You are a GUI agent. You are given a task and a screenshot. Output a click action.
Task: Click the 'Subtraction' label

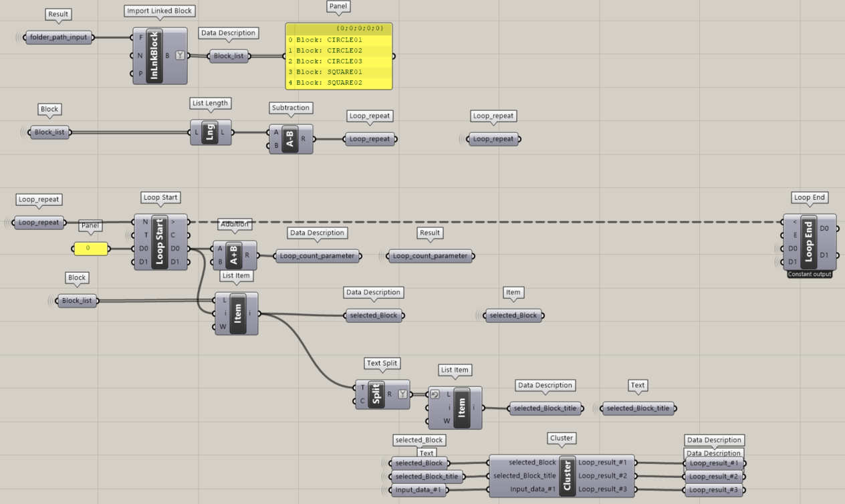point(291,108)
